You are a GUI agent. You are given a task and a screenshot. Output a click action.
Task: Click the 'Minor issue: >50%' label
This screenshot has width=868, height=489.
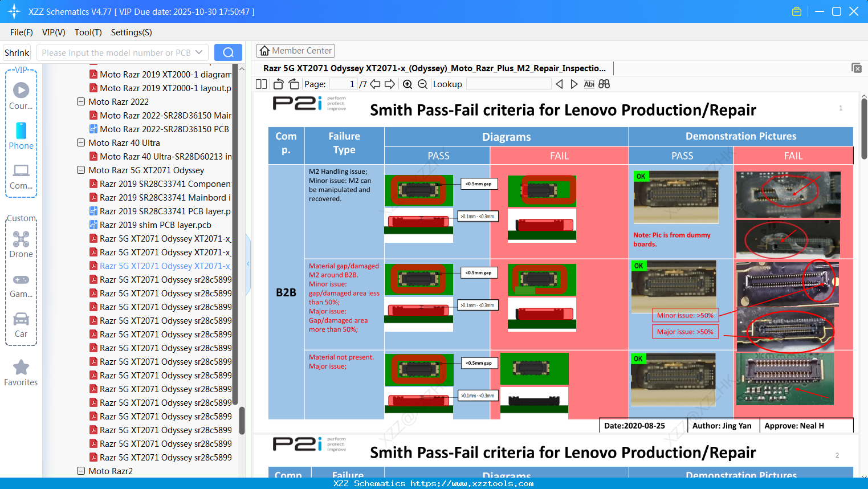[x=685, y=315]
